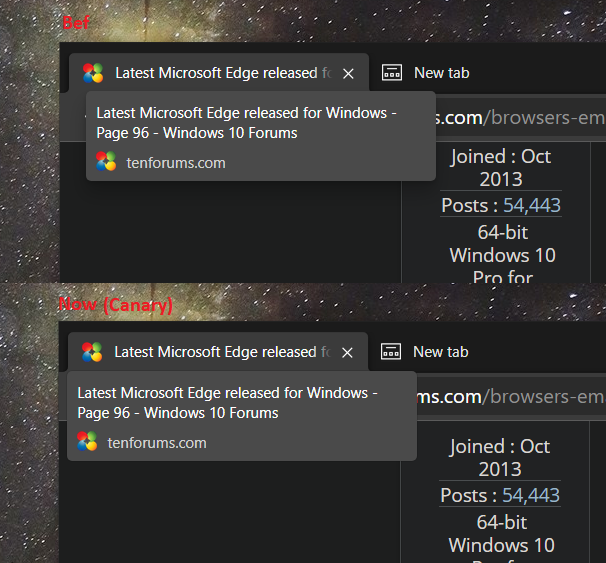Click the page title text in top tab preview

coord(246,123)
